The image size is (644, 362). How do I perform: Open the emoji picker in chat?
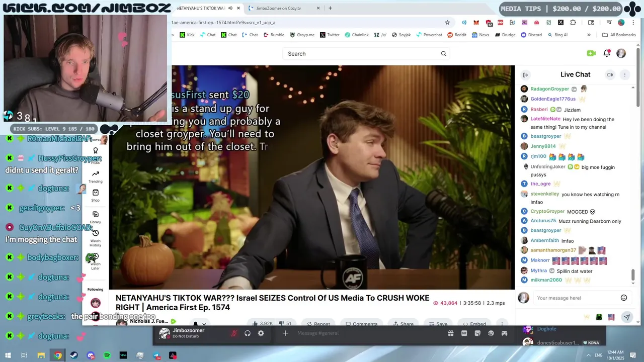(624, 298)
